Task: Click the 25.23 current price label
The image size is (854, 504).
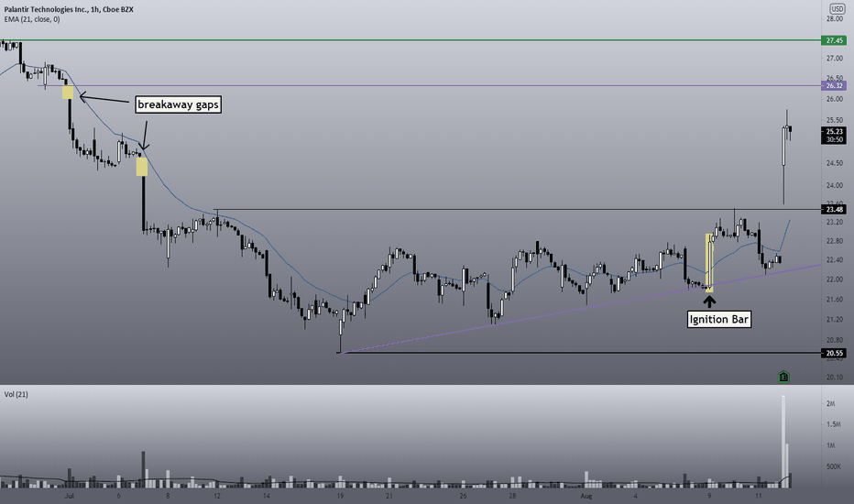Action: click(833, 131)
